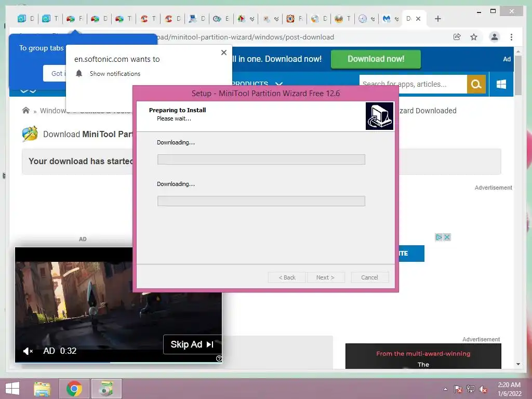Click the Back button in setup

[x=287, y=277]
